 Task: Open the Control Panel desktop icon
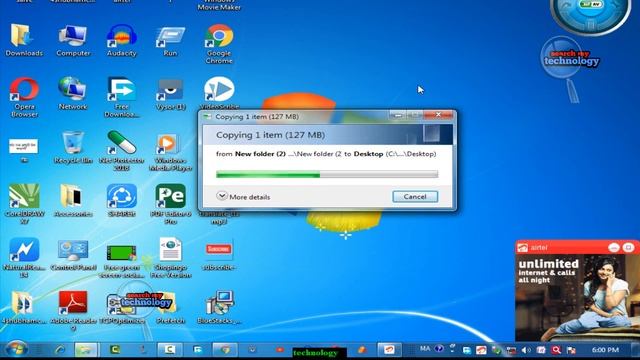pos(73,255)
